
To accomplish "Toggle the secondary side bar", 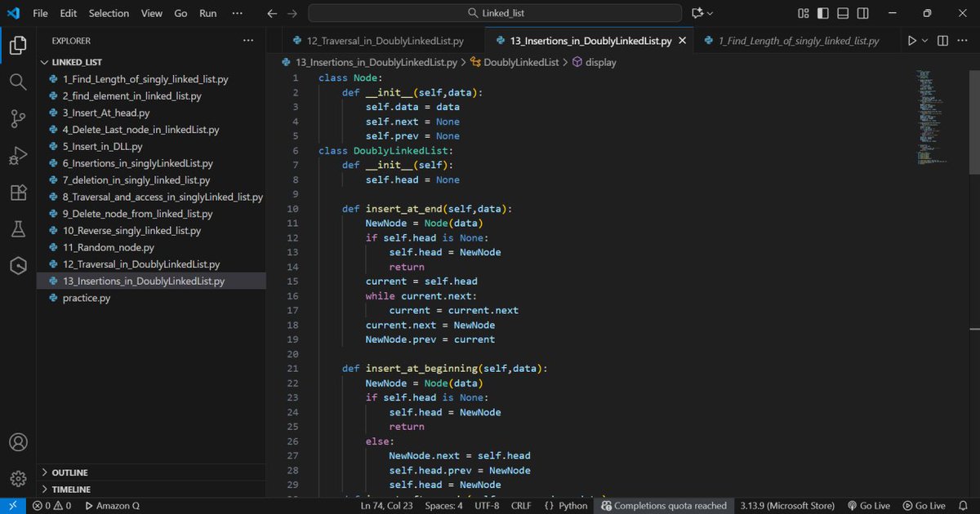I will click(x=862, y=13).
